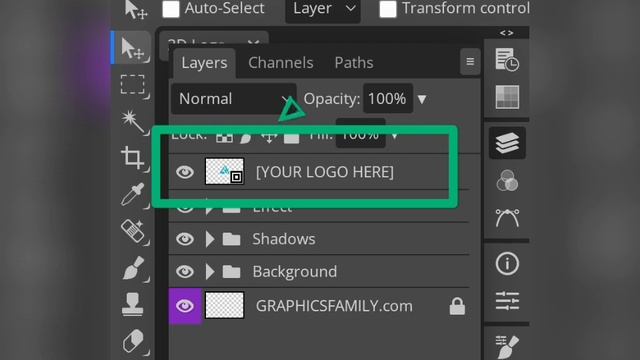Open the Info panel icon
This screenshot has height=360, width=640.
[507, 263]
